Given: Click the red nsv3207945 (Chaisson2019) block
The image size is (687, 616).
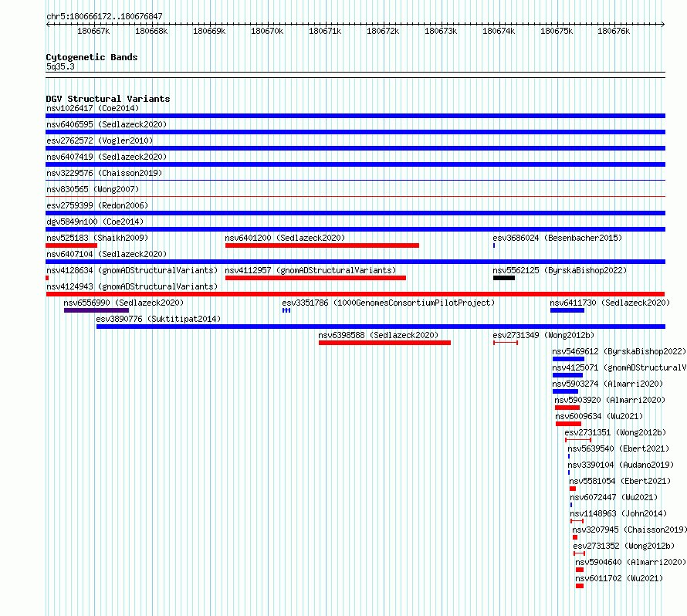Looking at the screenshot, I should point(575,537).
